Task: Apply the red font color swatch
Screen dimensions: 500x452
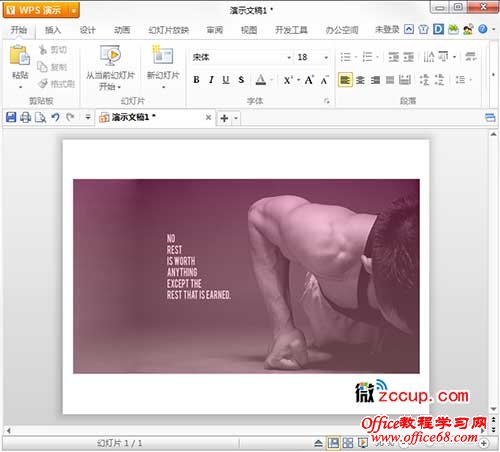Action: point(261,80)
